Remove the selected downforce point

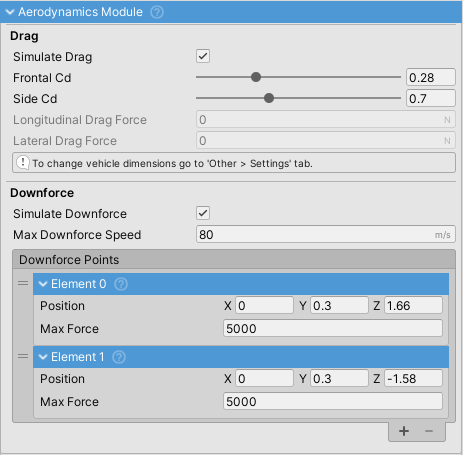[429, 431]
